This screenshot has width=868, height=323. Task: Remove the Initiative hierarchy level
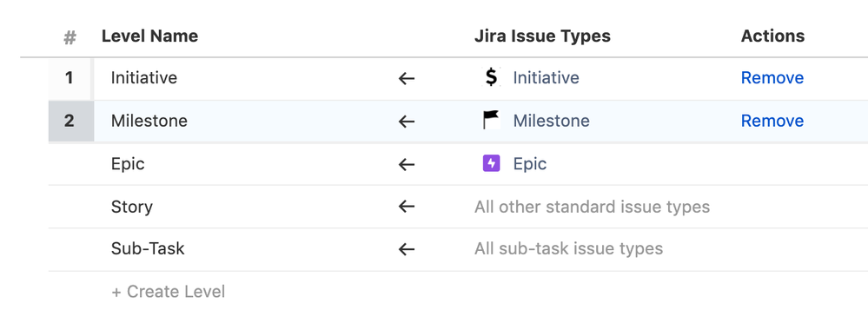coord(772,78)
